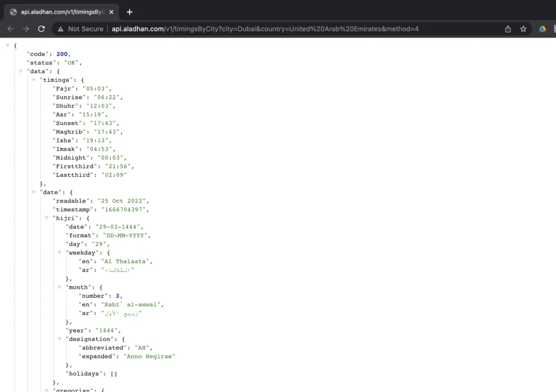Click the Not Secure warning icon
The width and height of the screenshot is (556, 392).
(x=61, y=29)
